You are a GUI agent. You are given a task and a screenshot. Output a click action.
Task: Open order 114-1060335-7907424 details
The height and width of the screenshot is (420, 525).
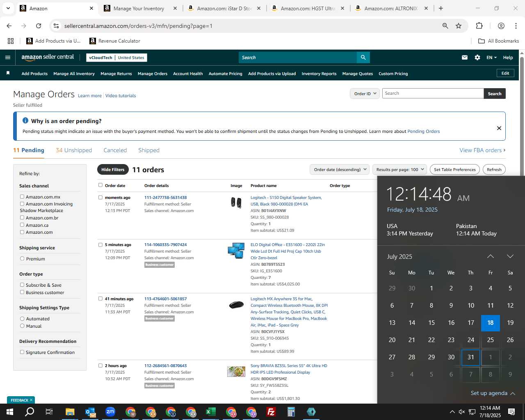(165, 244)
